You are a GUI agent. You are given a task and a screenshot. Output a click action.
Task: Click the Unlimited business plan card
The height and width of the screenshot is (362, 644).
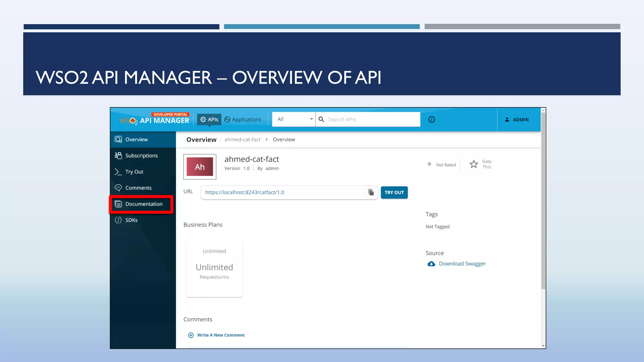tap(214, 269)
